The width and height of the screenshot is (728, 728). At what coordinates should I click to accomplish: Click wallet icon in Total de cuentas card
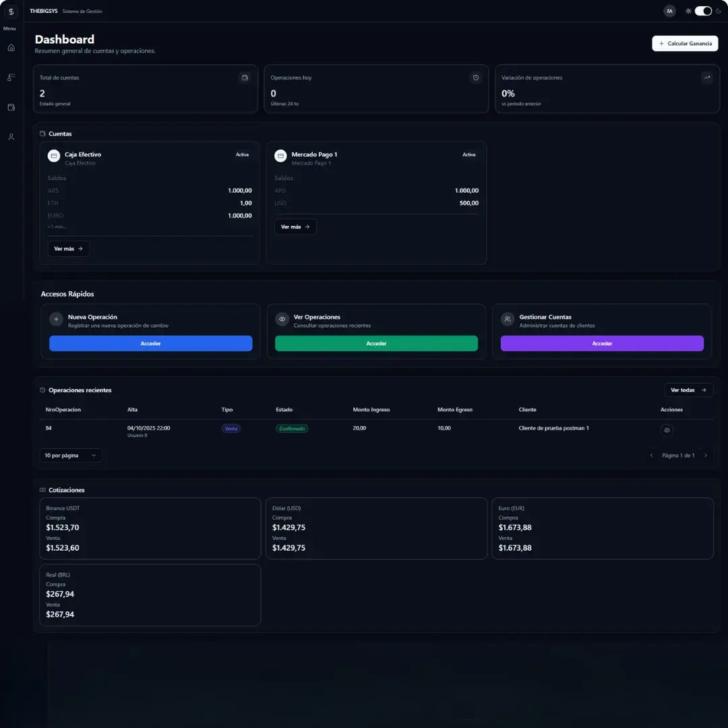[245, 78]
